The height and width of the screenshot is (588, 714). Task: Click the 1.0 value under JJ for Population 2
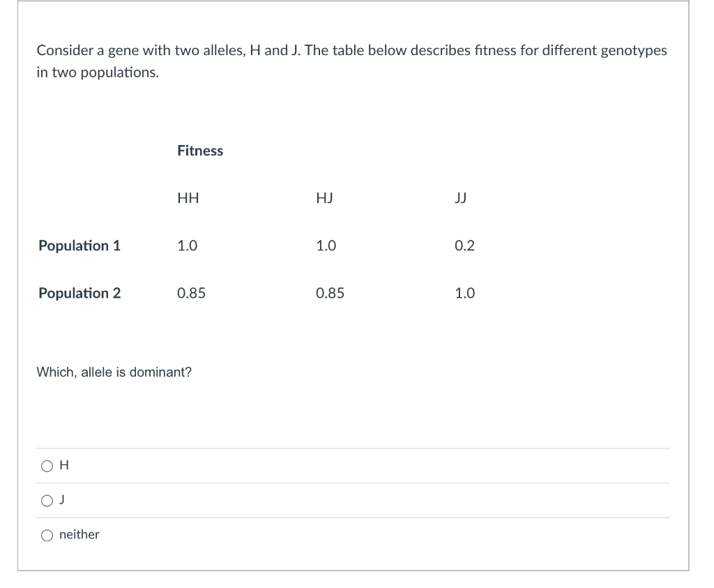pyautogui.click(x=465, y=293)
